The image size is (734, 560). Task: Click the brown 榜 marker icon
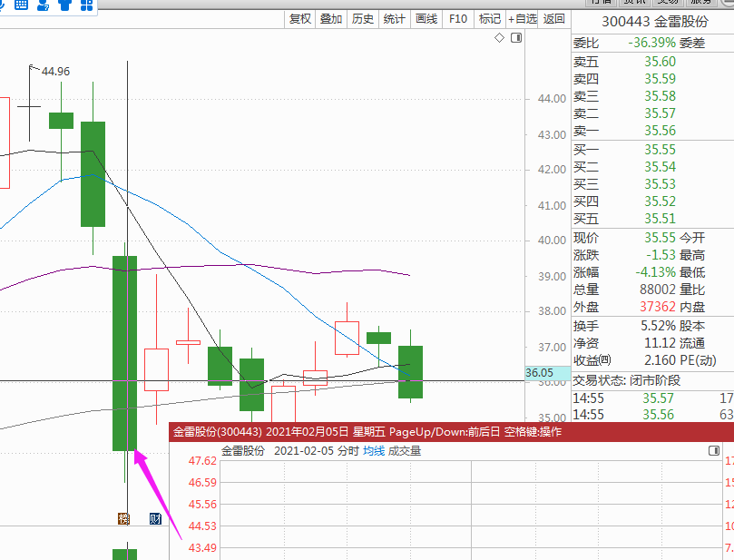click(x=123, y=518)
